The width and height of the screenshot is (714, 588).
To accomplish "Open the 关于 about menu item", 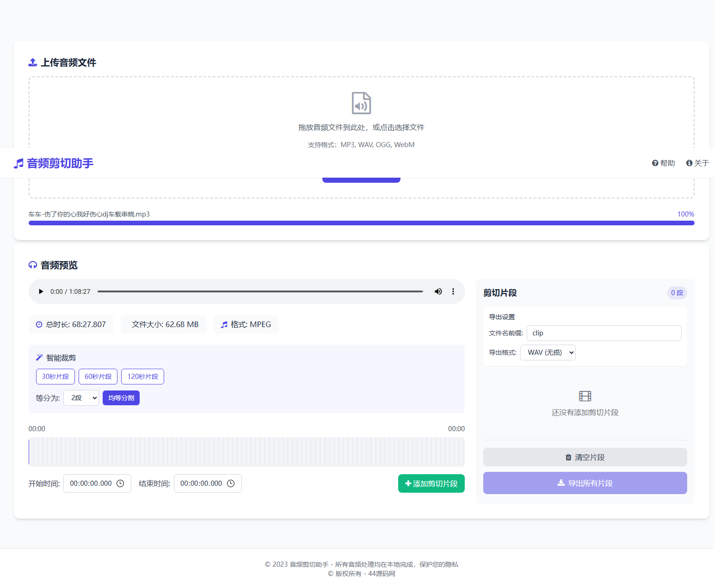I will 697,163.
